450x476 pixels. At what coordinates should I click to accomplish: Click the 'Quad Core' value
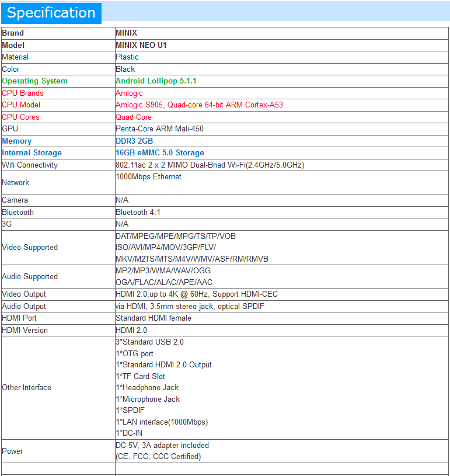134,117
